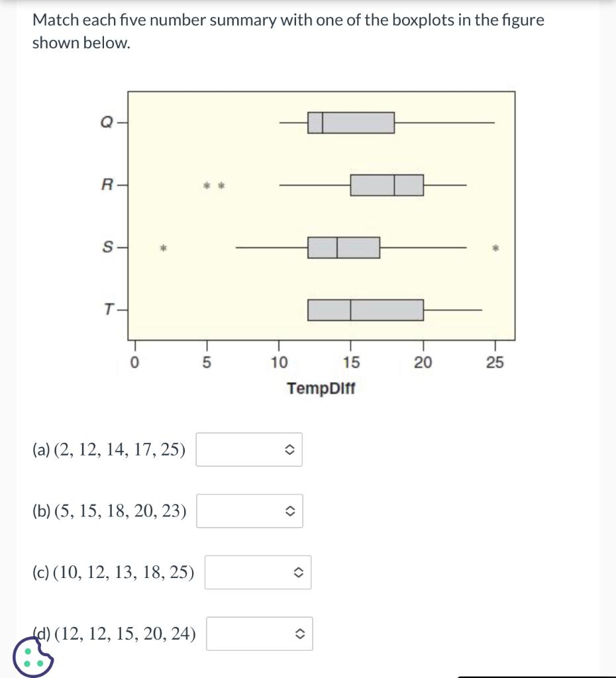
Task: Click the outlier asterisk right of boxplot S
Action: coord(495,248)
